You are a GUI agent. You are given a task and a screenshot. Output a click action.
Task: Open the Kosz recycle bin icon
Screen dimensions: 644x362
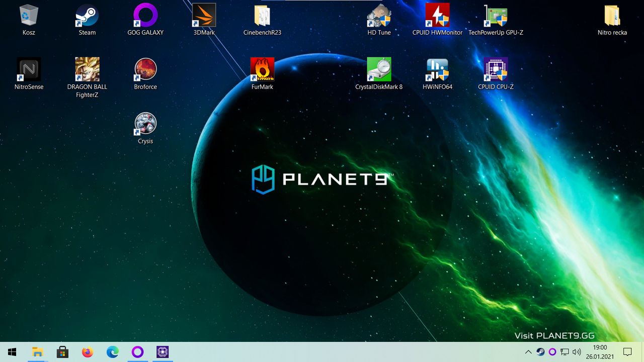pyautogui.click(x=29, y=20)
